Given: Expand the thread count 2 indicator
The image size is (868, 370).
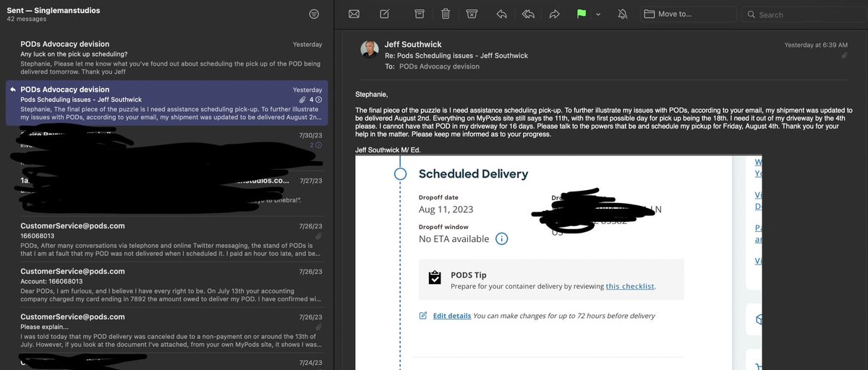Looking at the screenshot, I should click(316, 145).
